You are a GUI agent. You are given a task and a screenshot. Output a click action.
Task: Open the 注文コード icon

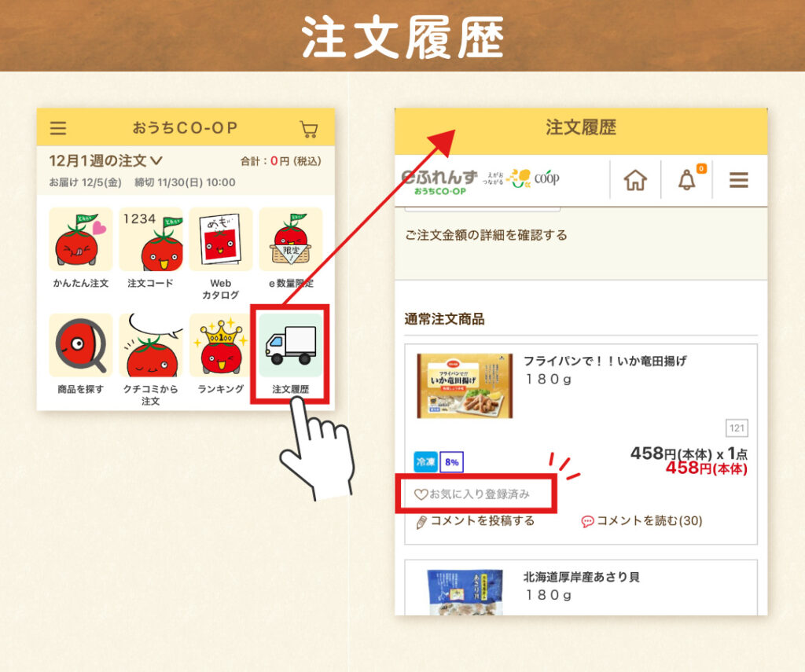tap(151, 239)
